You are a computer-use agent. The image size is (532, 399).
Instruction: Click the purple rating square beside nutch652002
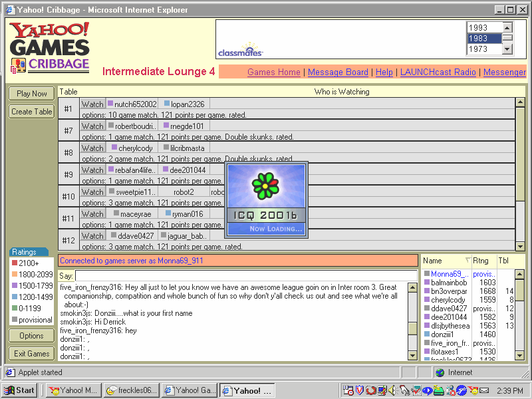pos(110,103)
